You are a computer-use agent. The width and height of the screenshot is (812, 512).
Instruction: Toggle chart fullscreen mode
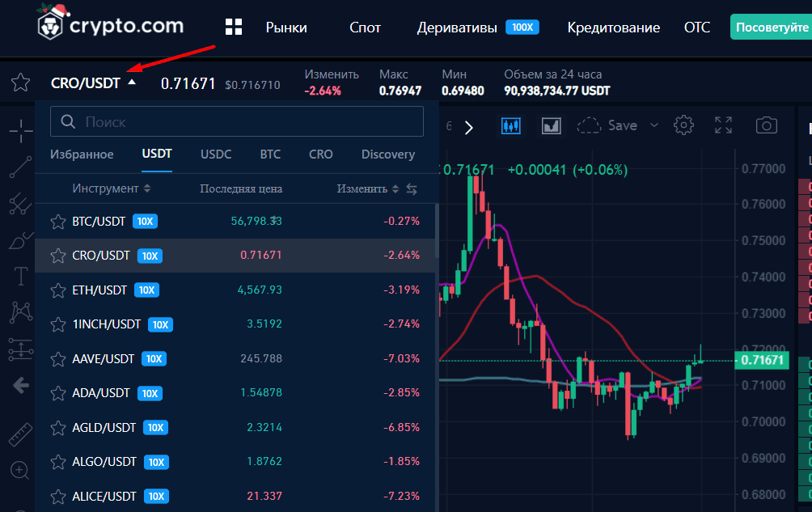pos(724,125)
